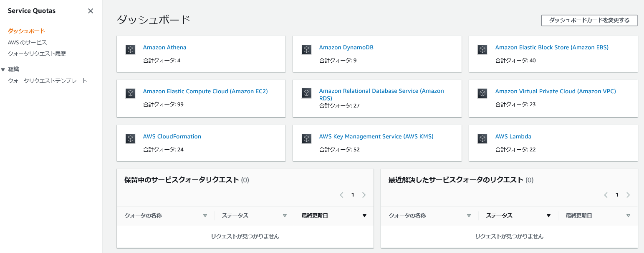Viewport: 644px width, 253px height.
Task: Select page 1 in pending requests pagination
Action: click(353, 195)
